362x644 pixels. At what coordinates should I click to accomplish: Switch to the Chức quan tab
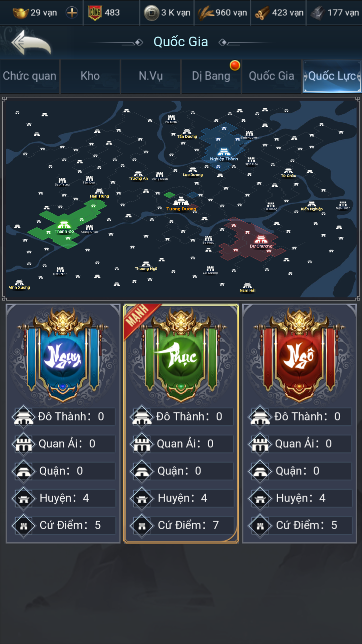(29, 76)
